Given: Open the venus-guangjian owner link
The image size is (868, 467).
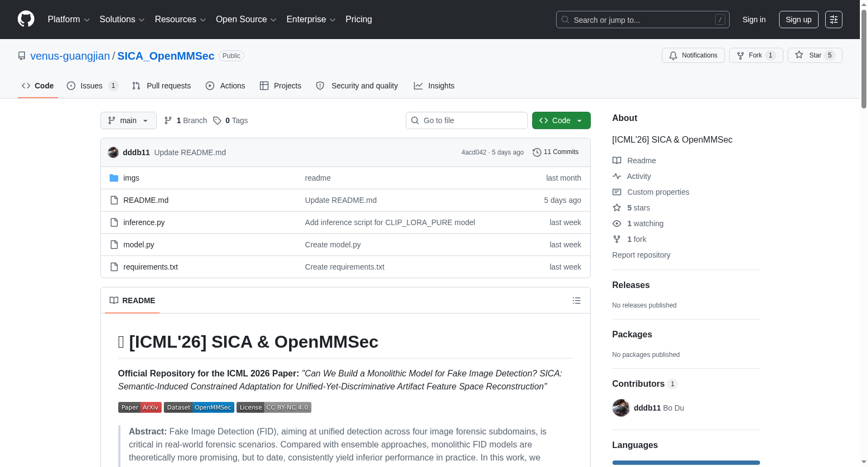Looking at the screenshot, I should point(70,56).
